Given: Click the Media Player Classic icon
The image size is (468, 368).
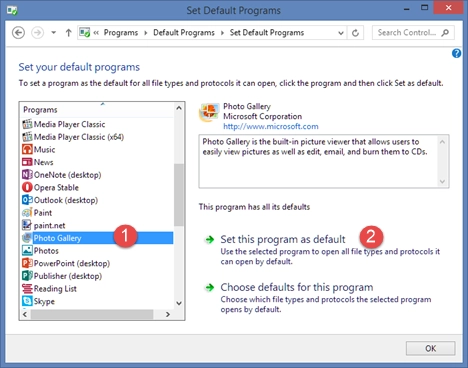Looking at the screenshot, I should [27, 124].
